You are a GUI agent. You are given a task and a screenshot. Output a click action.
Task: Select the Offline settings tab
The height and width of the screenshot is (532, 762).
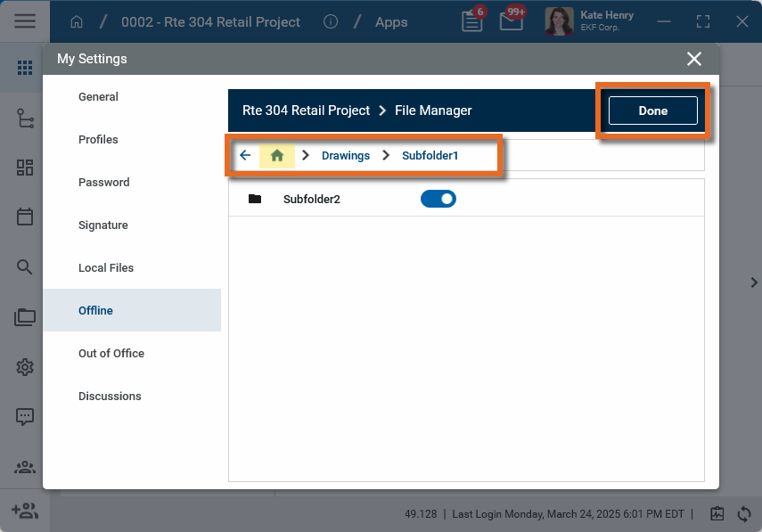point(95,311)
